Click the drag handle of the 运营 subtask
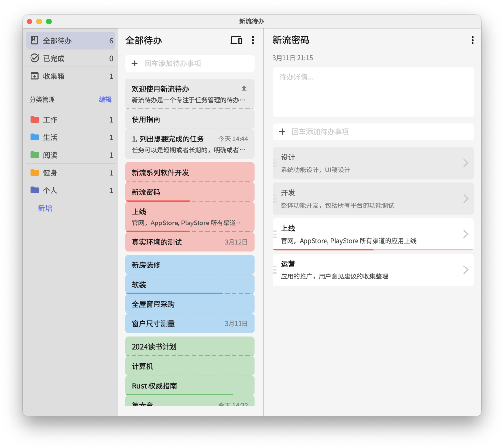504x448 pixels. (274, 269)
